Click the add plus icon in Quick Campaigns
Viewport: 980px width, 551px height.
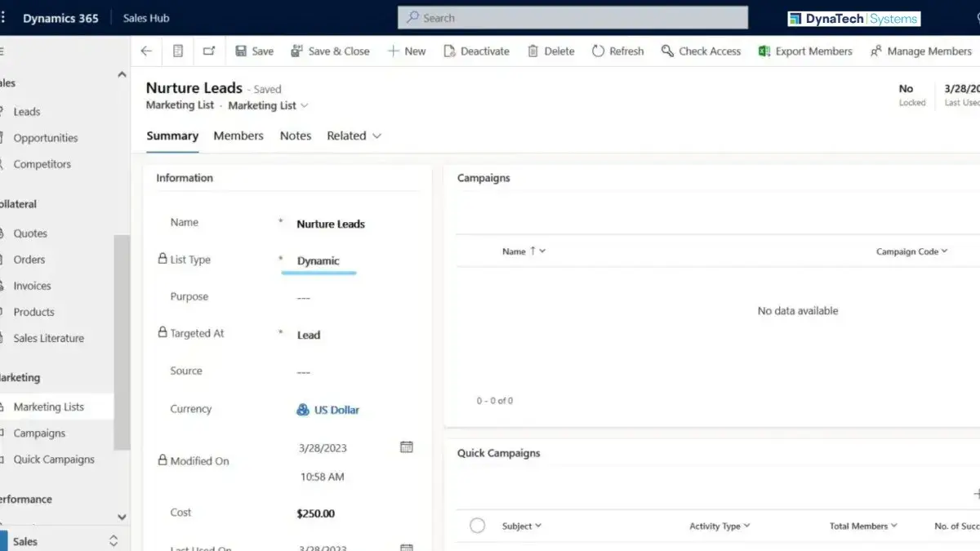(976, 494)
